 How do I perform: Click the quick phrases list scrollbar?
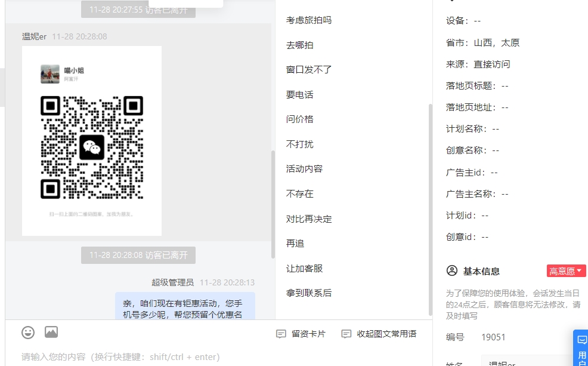[431, 210]
